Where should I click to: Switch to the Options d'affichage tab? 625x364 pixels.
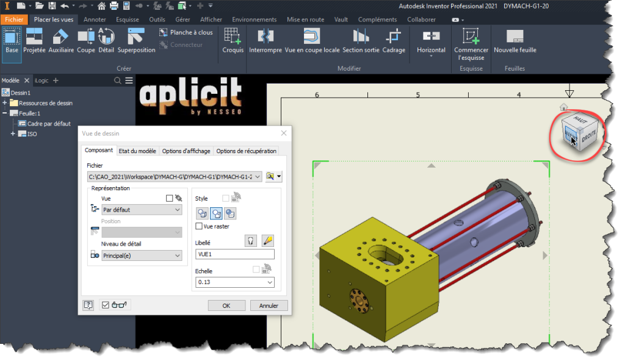187,151
